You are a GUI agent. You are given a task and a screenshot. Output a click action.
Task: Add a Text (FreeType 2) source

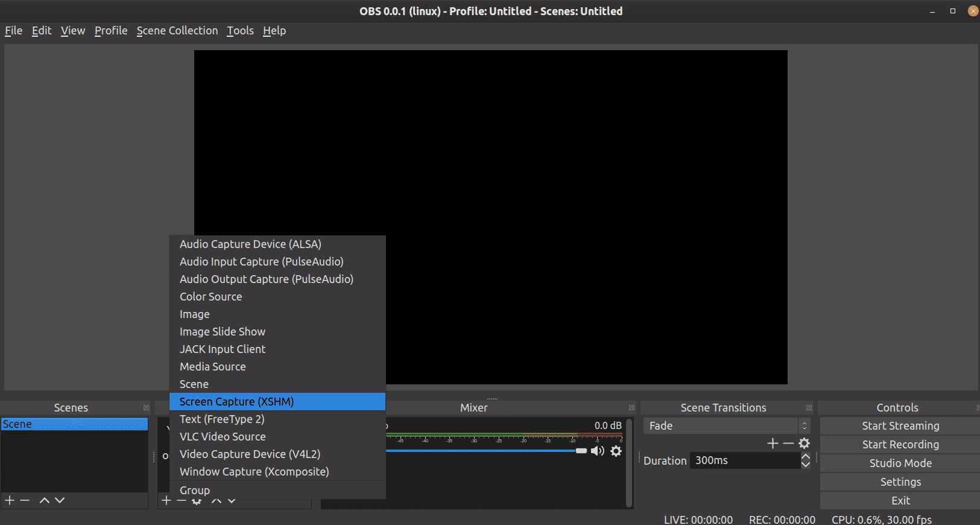point(277,419)
